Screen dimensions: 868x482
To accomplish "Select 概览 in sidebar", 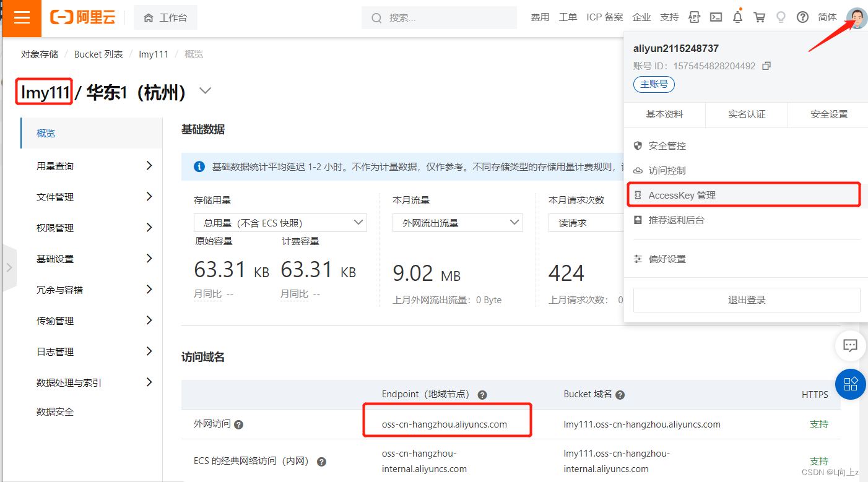I will pyautogui.click(x=91, y=133).
